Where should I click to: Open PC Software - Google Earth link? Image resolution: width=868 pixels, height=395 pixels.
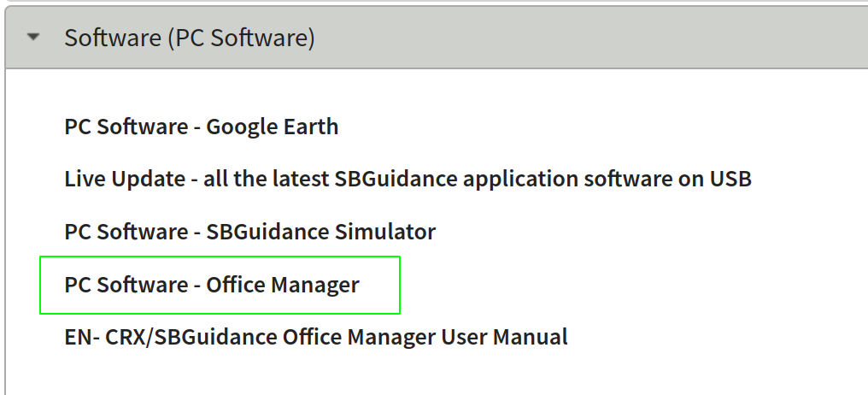click(201, 127)
